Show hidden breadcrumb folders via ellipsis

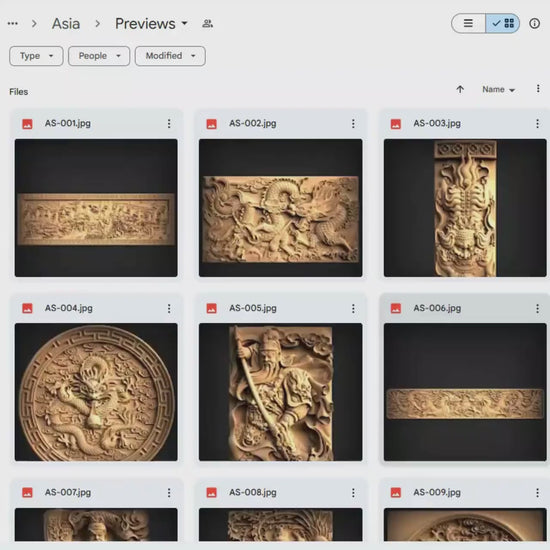tap(13, 24)
